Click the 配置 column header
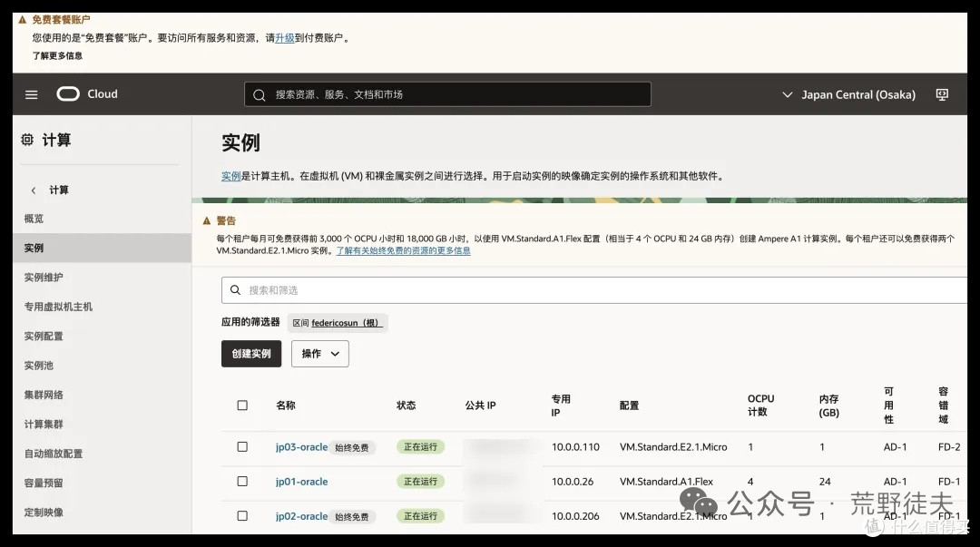 pyautogui.click(x=630, y=405)
